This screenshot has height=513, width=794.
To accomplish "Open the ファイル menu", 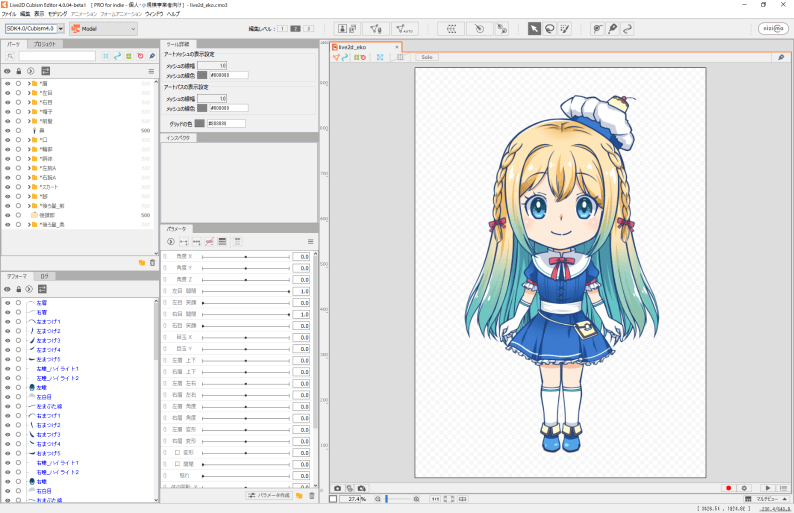I will point(9,14).
